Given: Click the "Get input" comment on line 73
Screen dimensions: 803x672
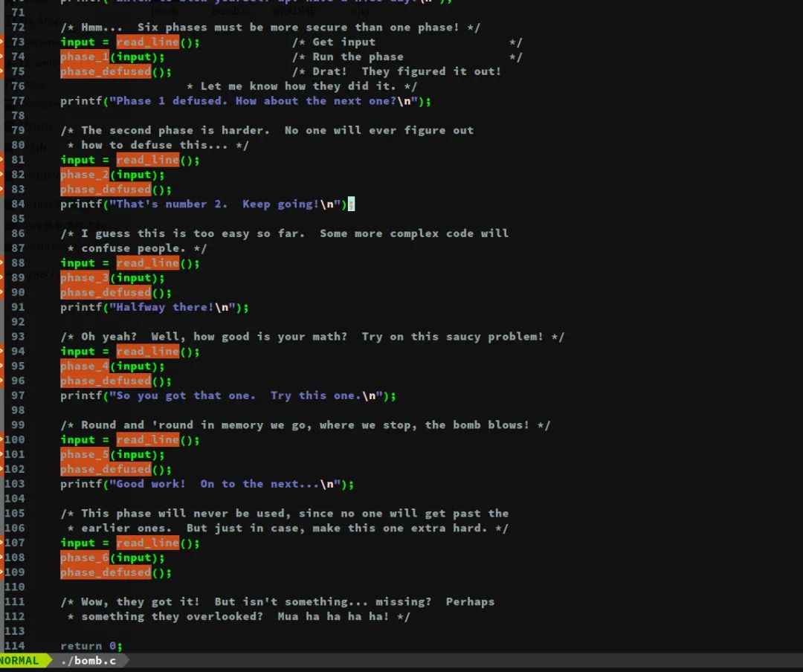Looking at the screenshot, I should pyautogui.click(x=407, y=42).
